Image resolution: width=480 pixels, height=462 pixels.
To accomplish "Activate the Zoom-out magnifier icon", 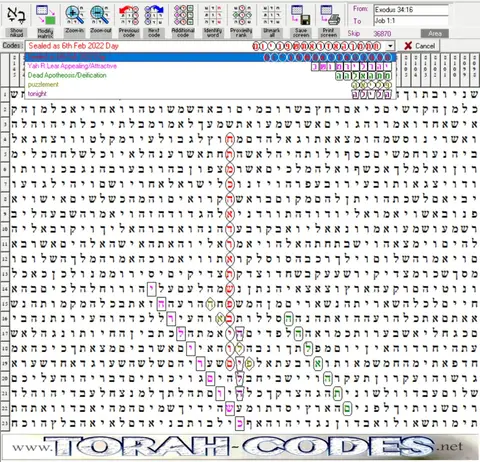I will (100, 15).
